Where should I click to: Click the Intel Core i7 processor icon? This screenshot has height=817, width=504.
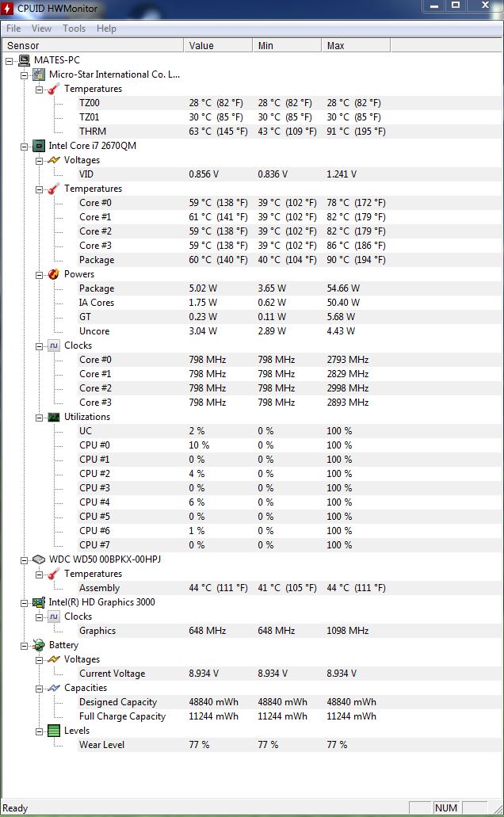point(38,146)
